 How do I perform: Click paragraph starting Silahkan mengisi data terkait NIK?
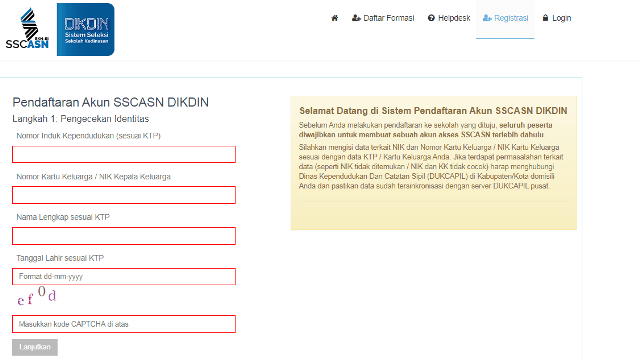[431, 167]
